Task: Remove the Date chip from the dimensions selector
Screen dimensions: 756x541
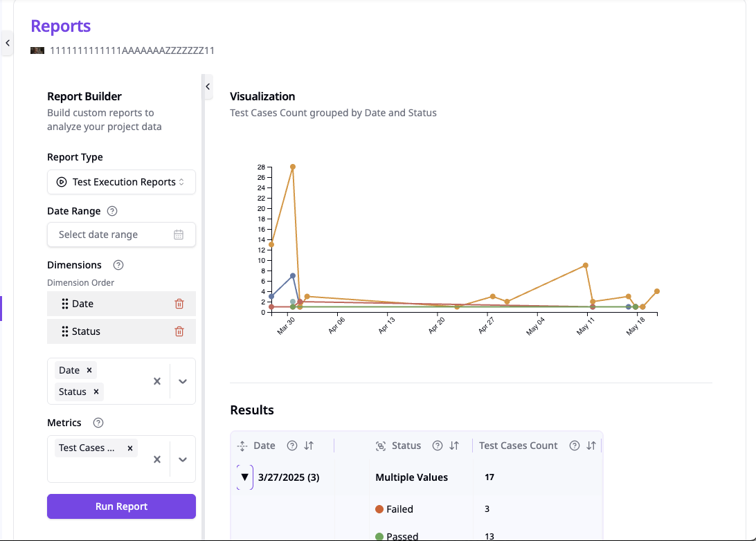Action: 88,369
